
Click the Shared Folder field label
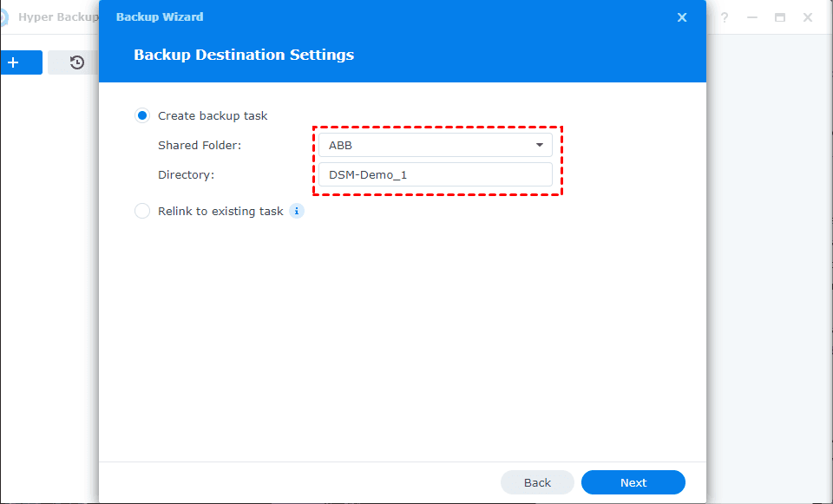point(200,145)
